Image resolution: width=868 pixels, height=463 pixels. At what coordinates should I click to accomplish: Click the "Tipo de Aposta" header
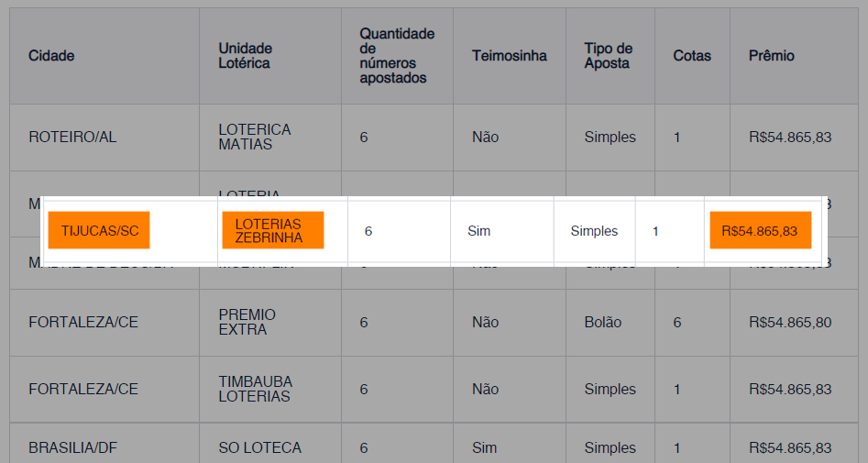(x=608, y=56)
